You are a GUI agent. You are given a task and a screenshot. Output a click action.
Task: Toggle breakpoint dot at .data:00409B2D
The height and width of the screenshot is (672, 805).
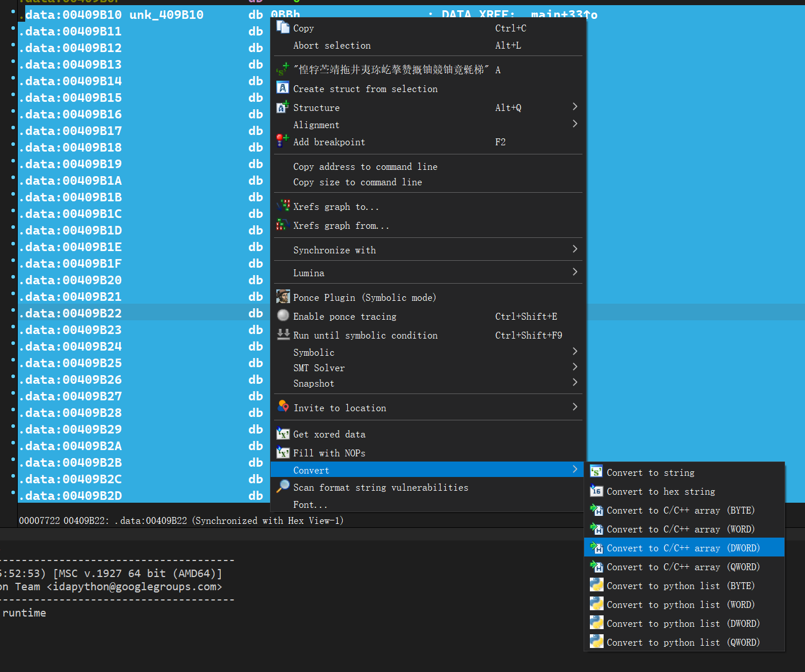(x=13, y=492)
